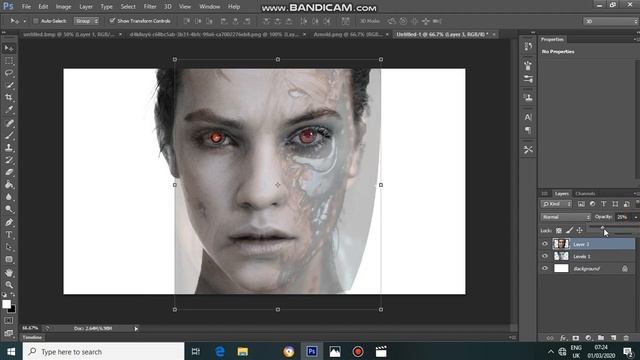Select the Path Selection tool

[x=9, y=247]
